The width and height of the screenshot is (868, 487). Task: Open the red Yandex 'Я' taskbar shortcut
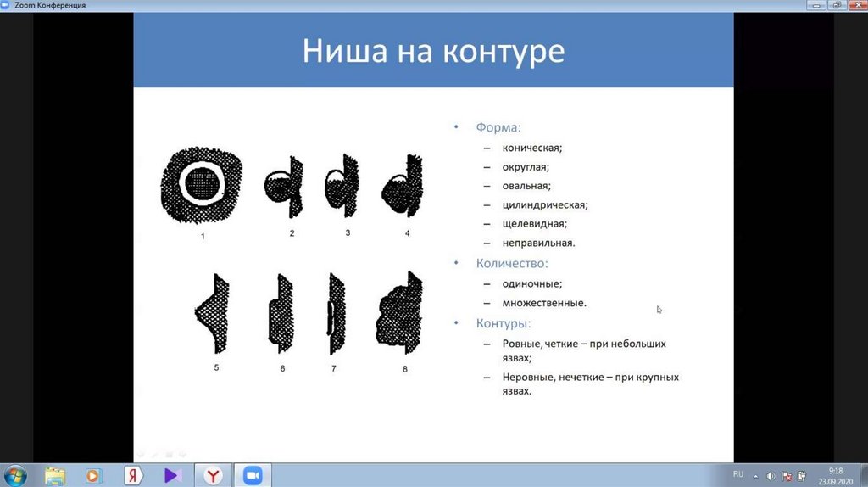tap(133, 475)
